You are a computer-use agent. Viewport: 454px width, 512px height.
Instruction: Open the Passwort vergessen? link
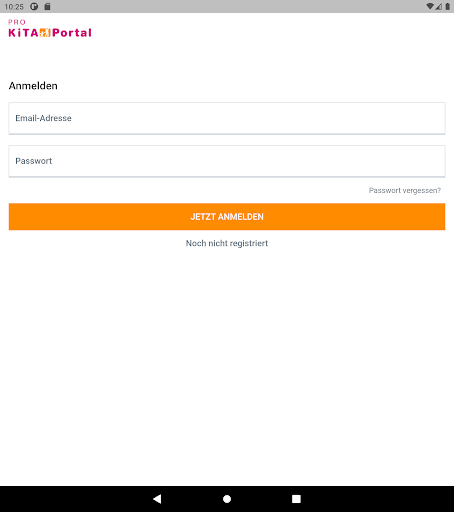tap(405, 190)
